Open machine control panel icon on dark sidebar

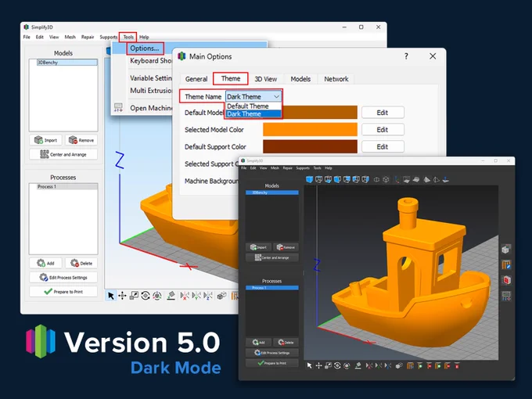(506, 296)
